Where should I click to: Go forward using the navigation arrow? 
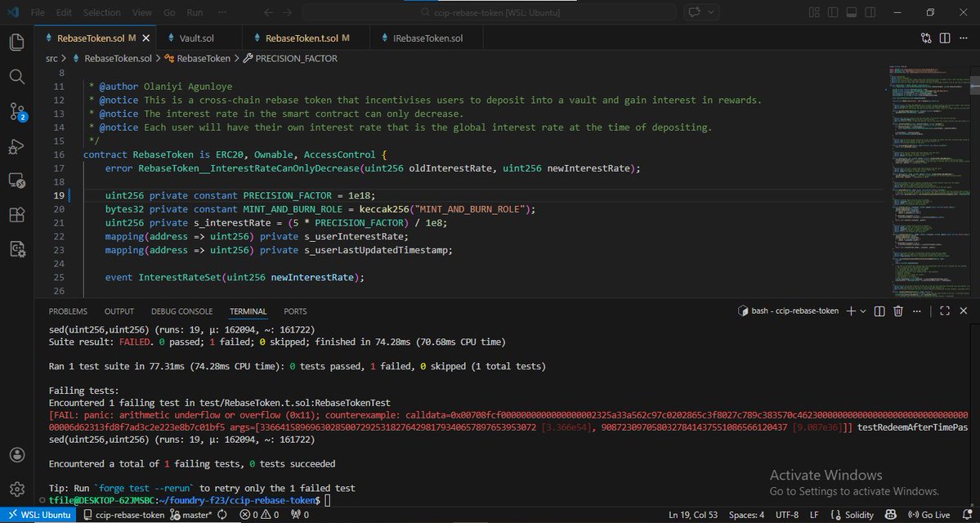[287, 12]
